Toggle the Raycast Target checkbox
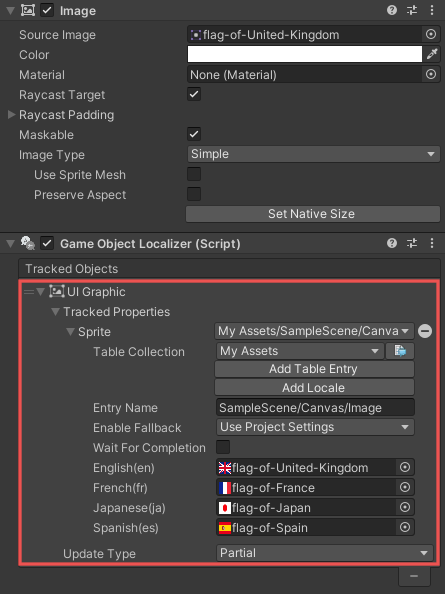The width and height of the screenshot is (445, 594). [x=194, y=94]
